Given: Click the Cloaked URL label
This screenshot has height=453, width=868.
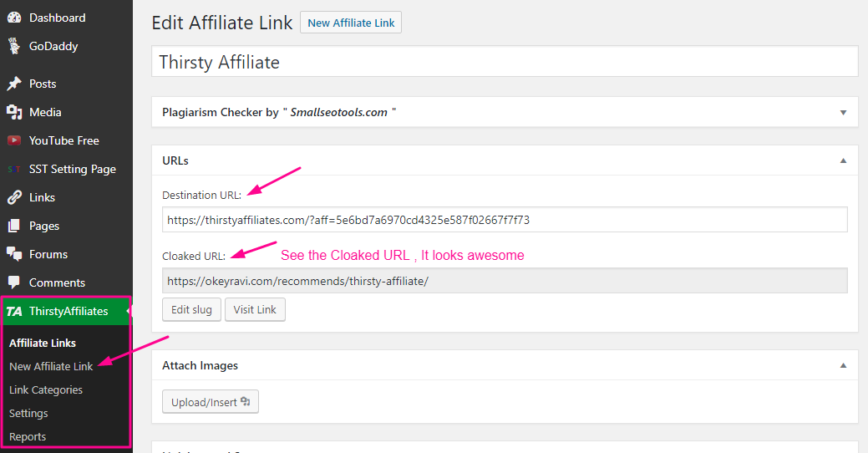Looking at the screenshot, I should 194,256.
